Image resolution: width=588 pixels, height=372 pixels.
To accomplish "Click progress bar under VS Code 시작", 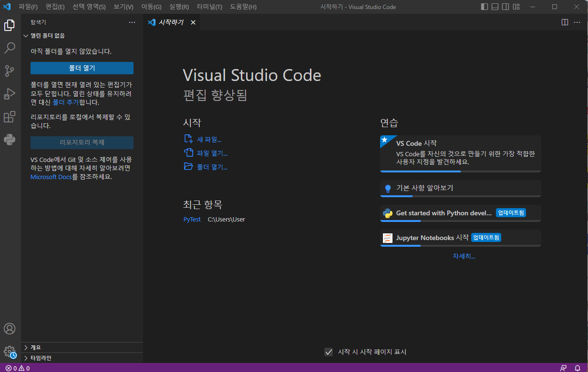I will tap(461, 171).
